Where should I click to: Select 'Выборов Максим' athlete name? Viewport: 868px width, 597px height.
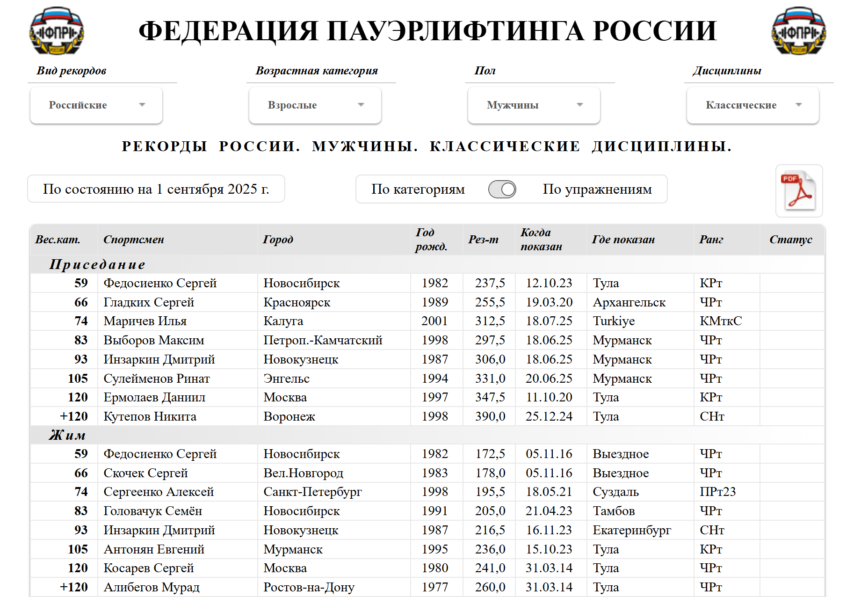click(x=154, y=340)
